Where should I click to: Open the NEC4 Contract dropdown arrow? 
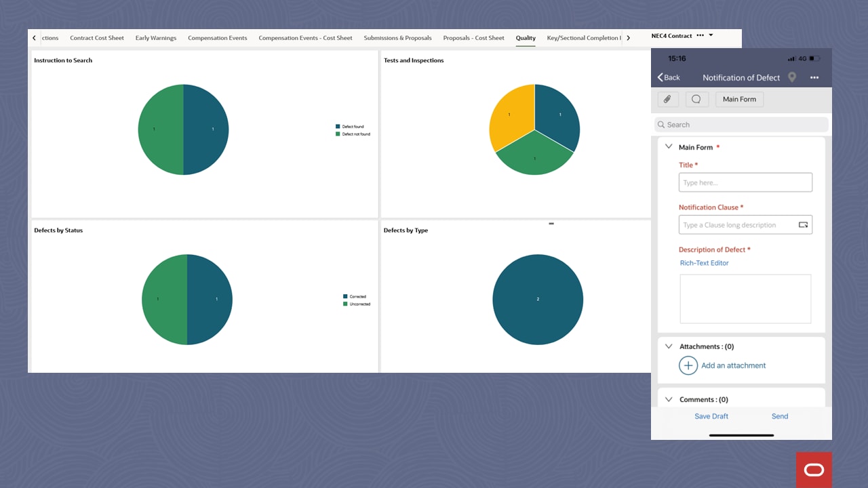pyautogui.click(x=711, y=35)
